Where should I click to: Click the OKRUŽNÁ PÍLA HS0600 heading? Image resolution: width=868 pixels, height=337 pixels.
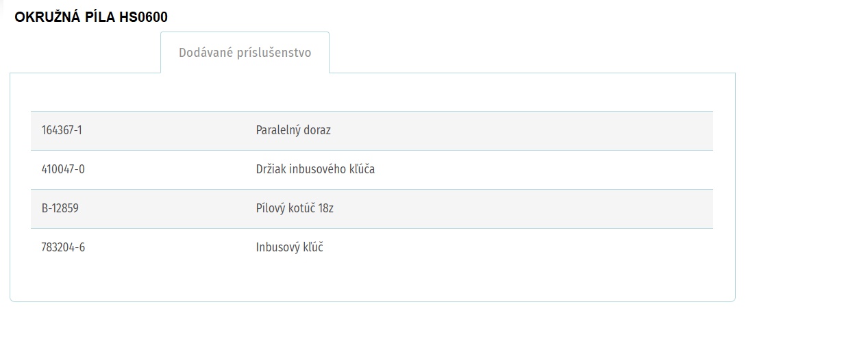pyautogui.click(x=91, y=17)
